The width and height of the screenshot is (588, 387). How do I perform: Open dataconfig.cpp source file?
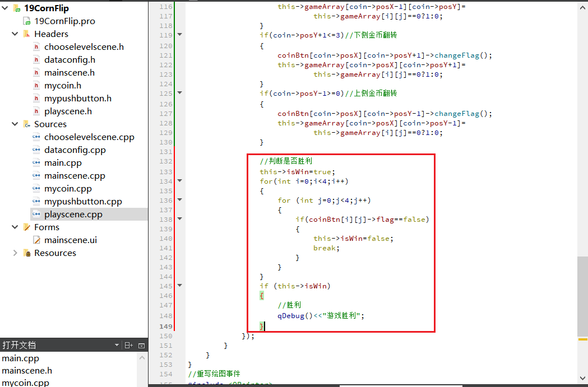click(x=75, y=150)
